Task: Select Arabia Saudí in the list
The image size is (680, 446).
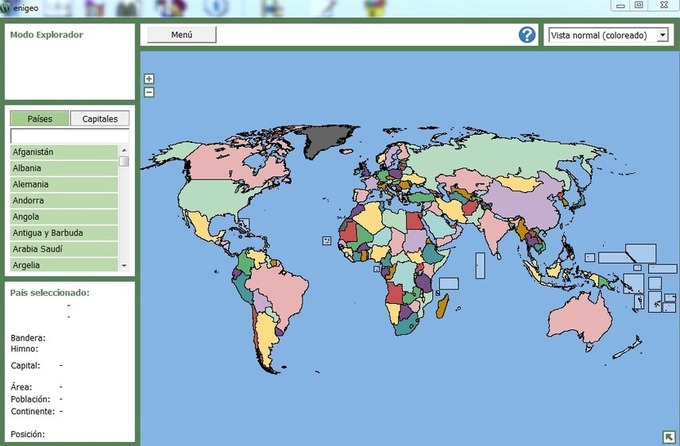Action: 64,249
